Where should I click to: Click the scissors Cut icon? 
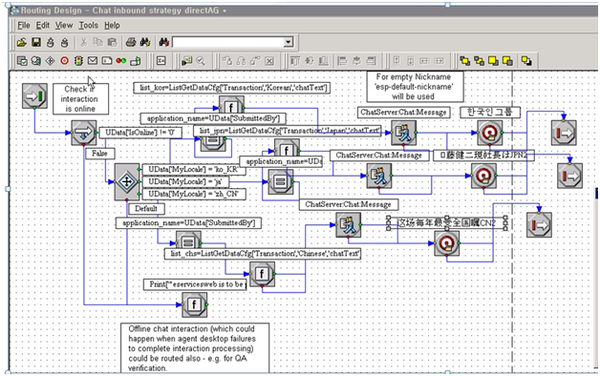pos(83,42)
